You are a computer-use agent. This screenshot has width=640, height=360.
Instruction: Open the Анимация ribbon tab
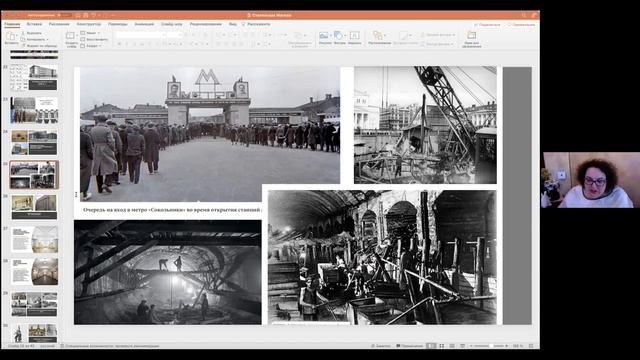pos(144,24)
